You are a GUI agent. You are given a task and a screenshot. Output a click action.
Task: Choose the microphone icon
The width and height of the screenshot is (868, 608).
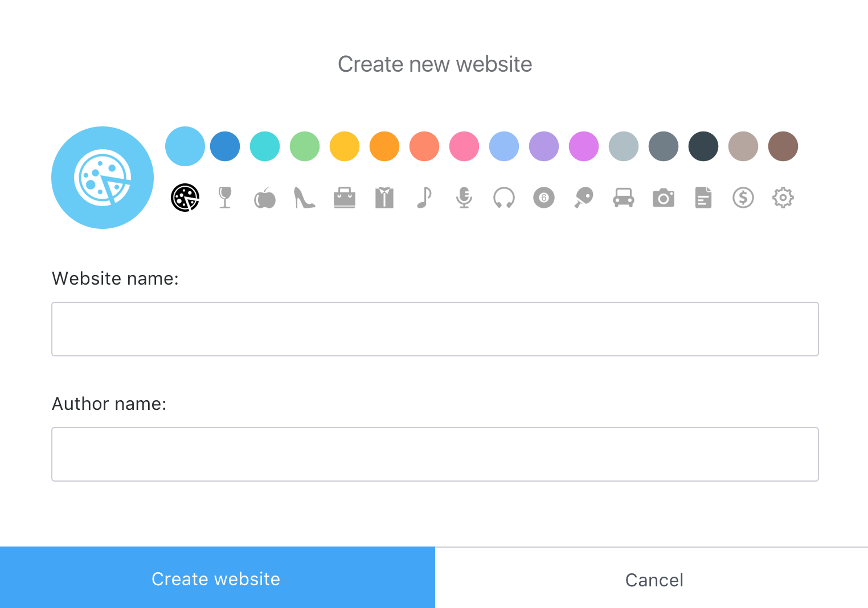[464, 198]
